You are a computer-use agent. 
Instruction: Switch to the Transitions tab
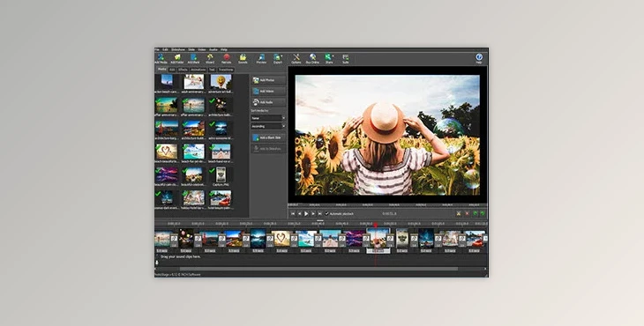[x=226, y=70]
